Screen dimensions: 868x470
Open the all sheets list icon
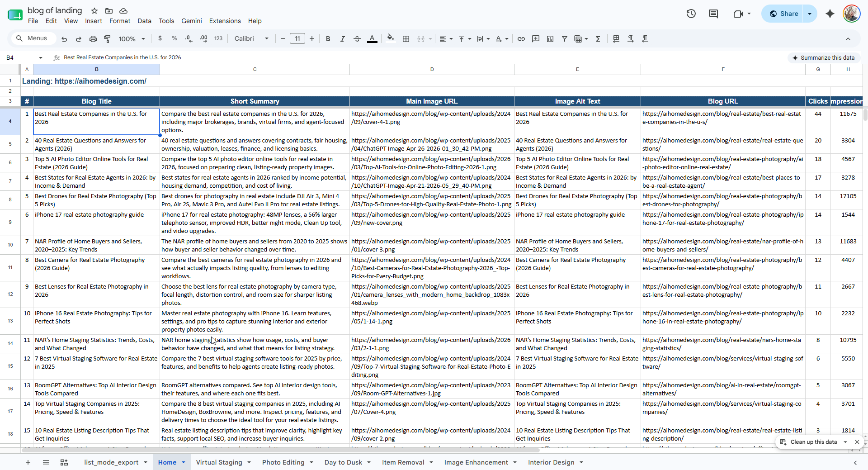[x=46, y=462]
